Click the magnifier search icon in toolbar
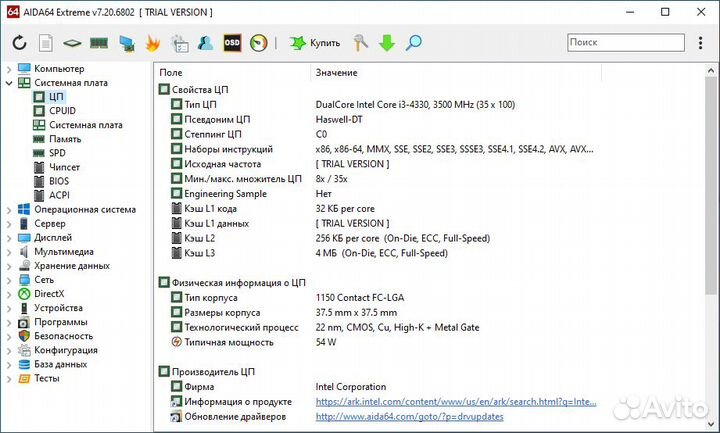The image size is (720, 433). coord(413,43)
